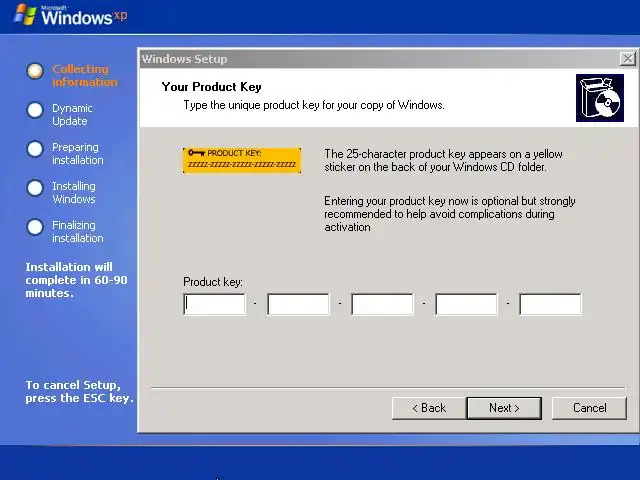Image resolution: width=640 pixels, height=480 pixels.
Task: Click the 'Installing Windows' step label
Action: coord(74,193)
